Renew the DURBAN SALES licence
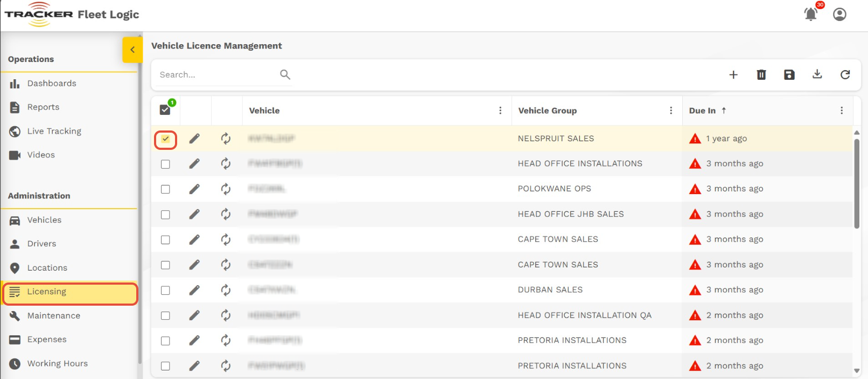This screenshot has width=868, height=379. tap(226, 290)
